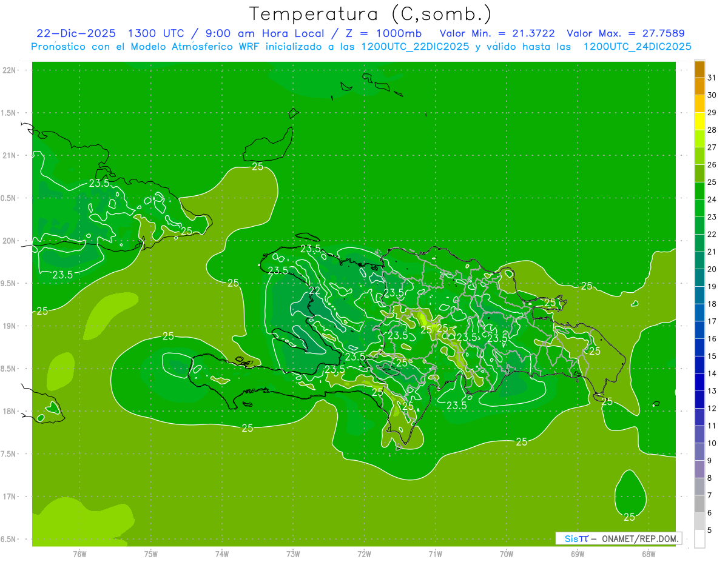Click the 'ONAMET/REP.DOM.' credit label
728x562 pixels.
(640, 538)
